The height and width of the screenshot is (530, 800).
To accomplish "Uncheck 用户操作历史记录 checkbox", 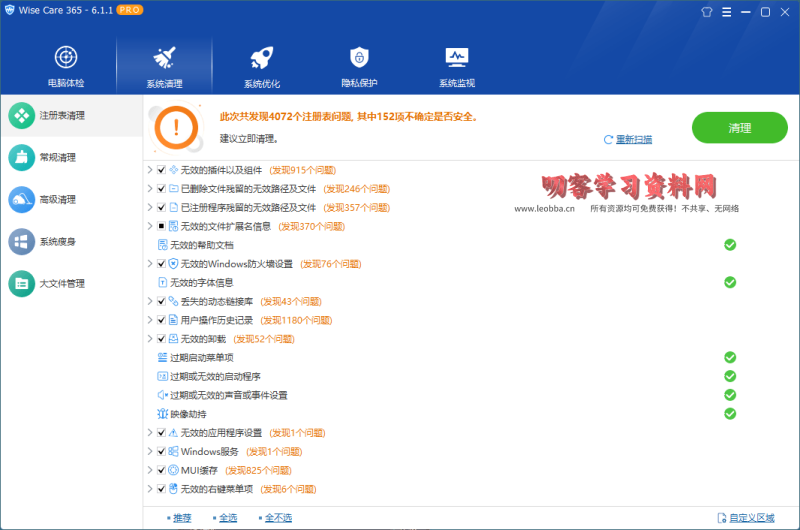I will click(161, 320).
